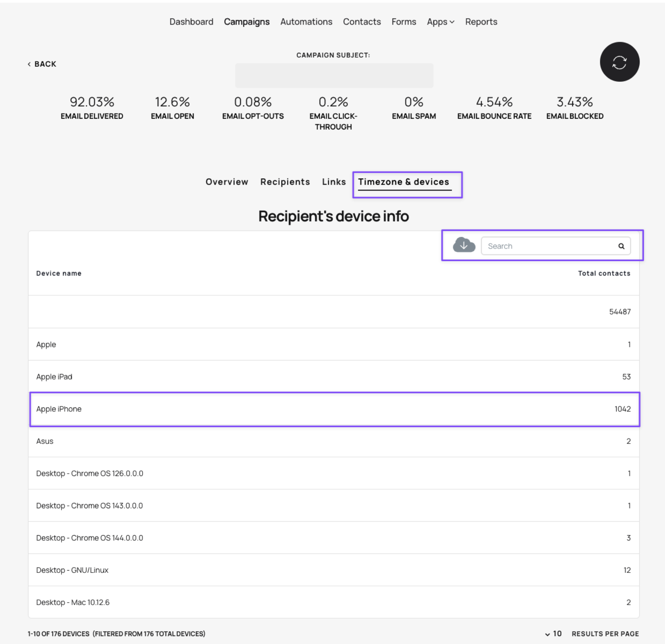Select the Desktop - GNU/Linux row
The width and height of the screenshot is (665, 644).
(x=334, y=570)
